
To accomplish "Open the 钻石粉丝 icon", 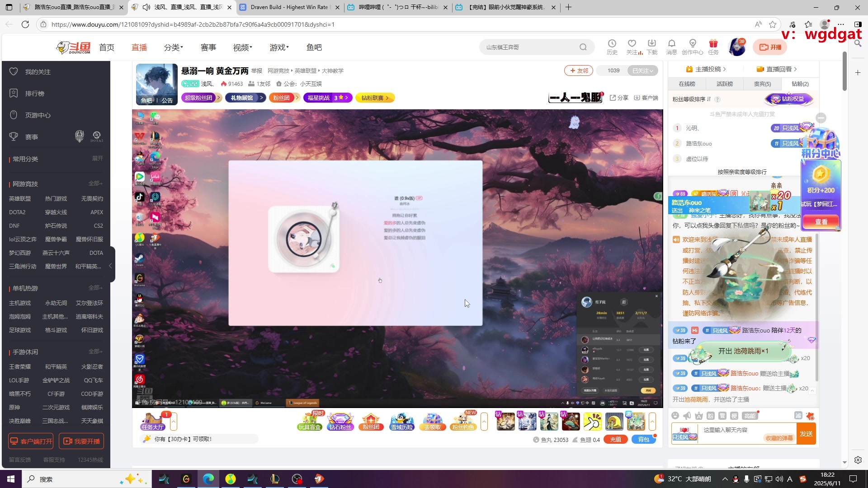I will coord(340,421).
